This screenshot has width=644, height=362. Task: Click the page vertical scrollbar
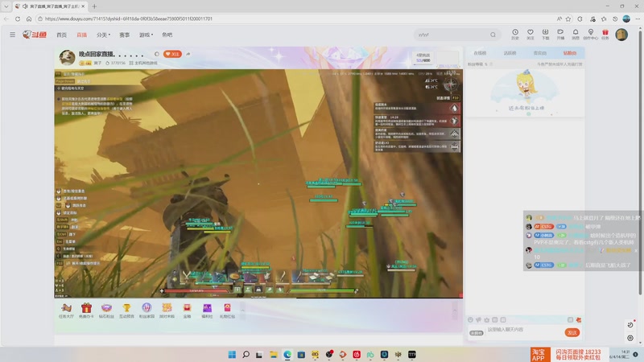coord(640,164)
